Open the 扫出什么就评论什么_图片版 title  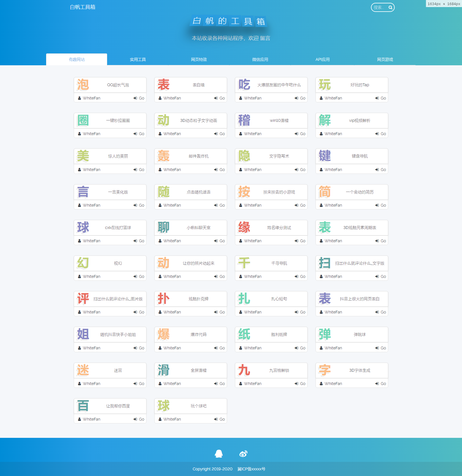click(118, 299)
